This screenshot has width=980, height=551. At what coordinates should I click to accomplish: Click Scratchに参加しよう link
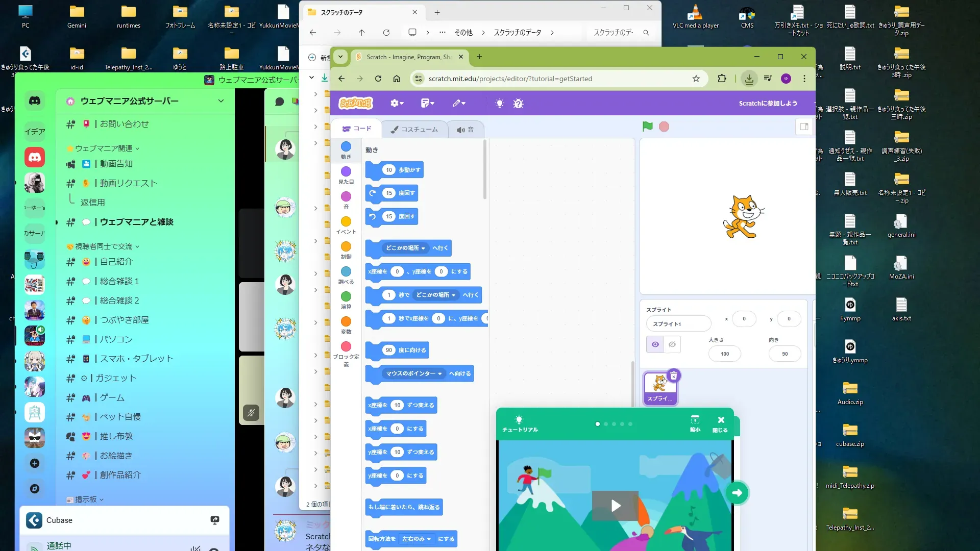pos(768,104)
